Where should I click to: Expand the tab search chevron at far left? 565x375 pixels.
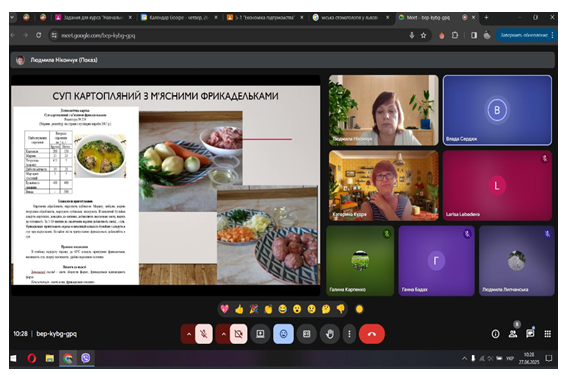coord(13,17)
